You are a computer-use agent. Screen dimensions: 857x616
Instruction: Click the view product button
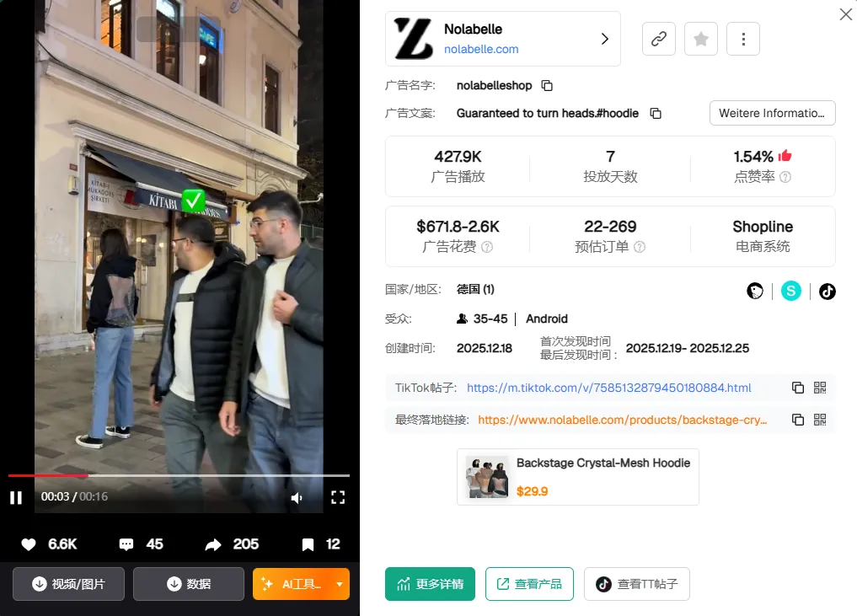529,584
